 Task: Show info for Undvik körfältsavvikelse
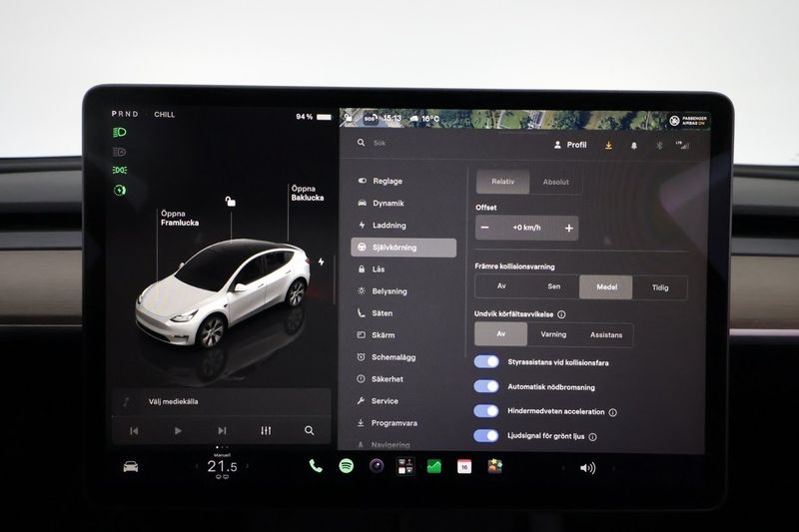(561, 314)
